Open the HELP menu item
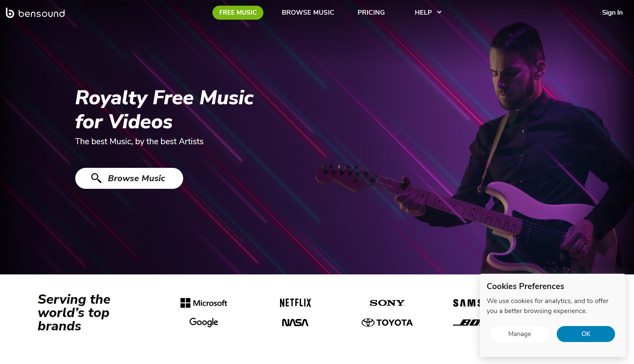The height and width of the screenshot is (364, 634). tap(423, 12)
